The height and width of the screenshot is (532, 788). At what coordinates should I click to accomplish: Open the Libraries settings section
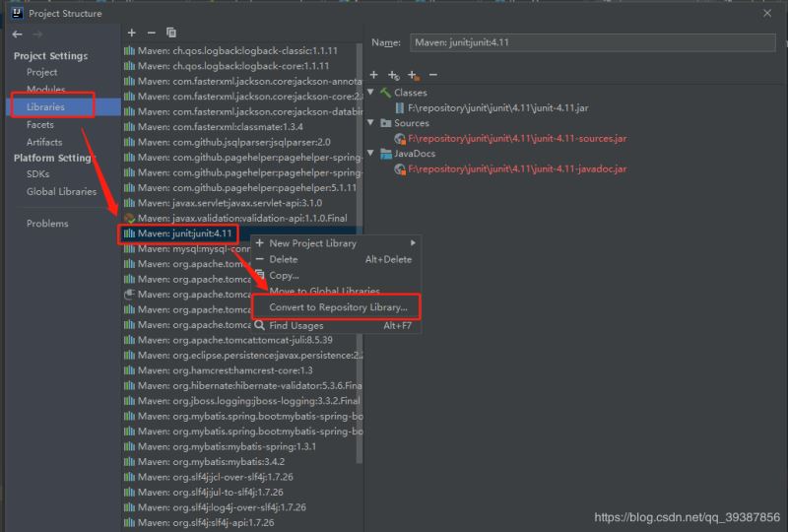point(46,106)
